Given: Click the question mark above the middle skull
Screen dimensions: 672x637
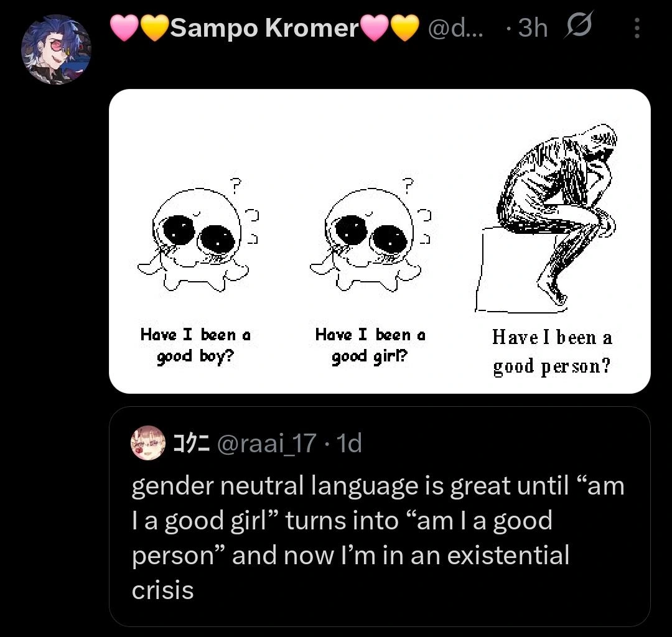Looking at the screenshot, I should tap(408, 184).
